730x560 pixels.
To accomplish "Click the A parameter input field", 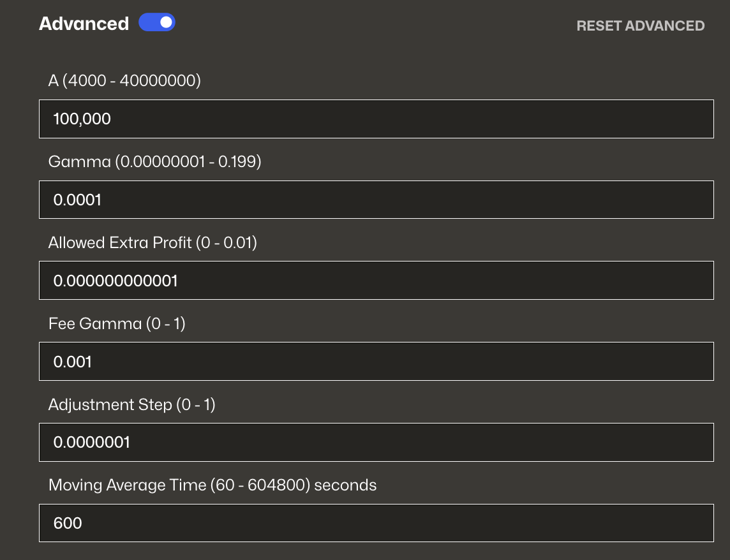I will [x=376, y=119].
